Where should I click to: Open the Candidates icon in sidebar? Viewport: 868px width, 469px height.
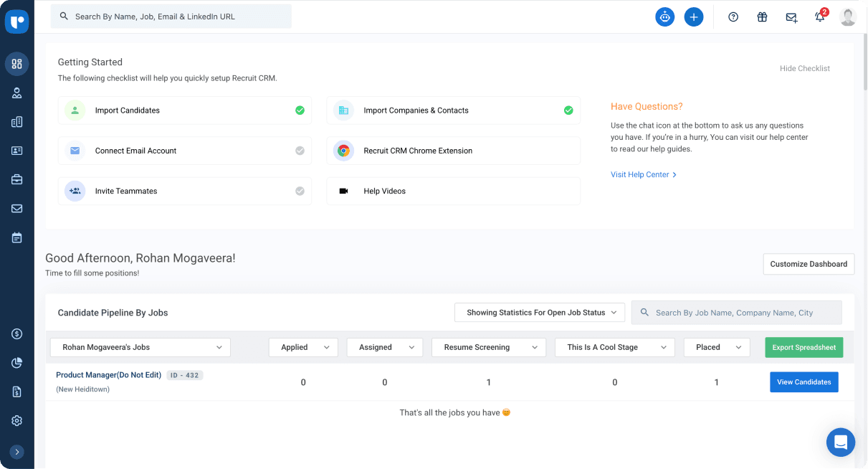click(x=16, y=93)
